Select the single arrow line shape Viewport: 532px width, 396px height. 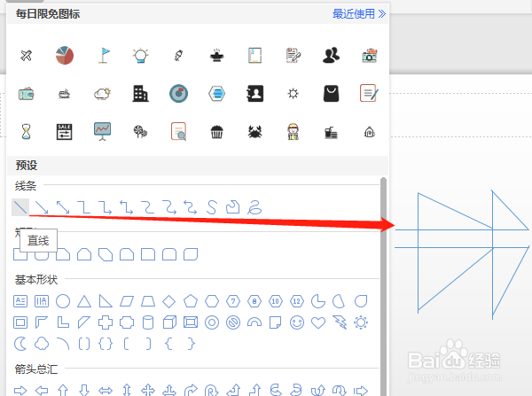pyautogui.click(x=42, y=207)
